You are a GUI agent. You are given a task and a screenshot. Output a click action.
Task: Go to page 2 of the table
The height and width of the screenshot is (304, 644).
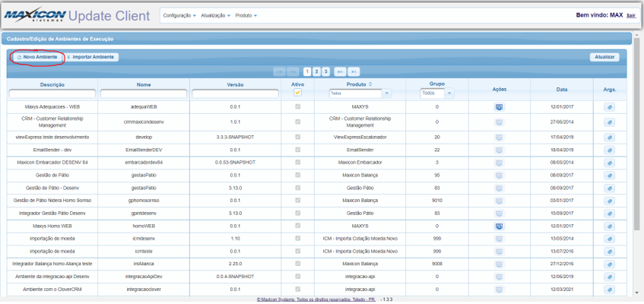tap(316, 71)
